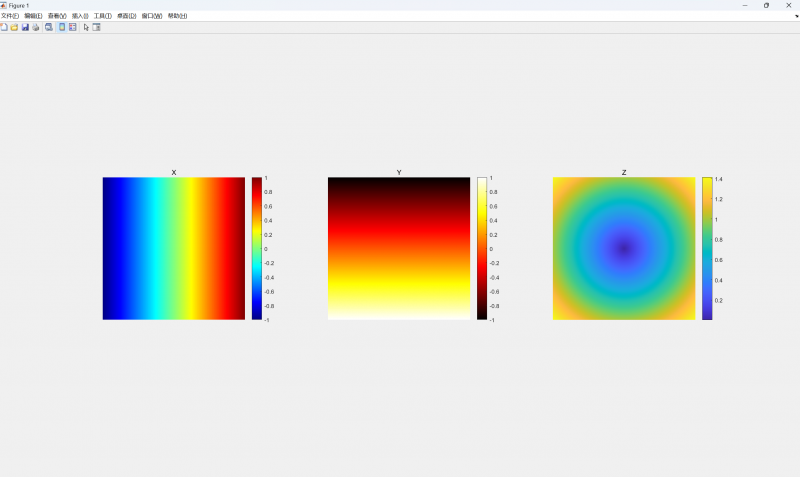
Task: Expand the 插入 (Insert) menu
Action: click(80, 16)
